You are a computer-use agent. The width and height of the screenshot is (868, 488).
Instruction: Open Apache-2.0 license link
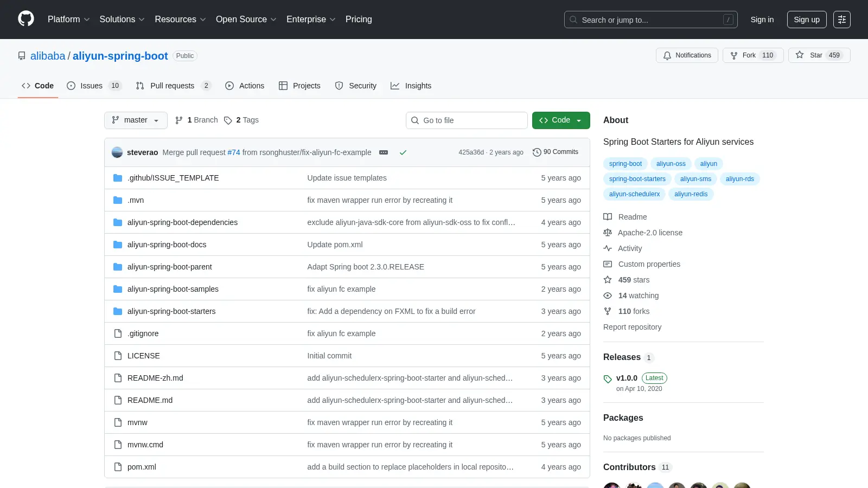coord(643,233)
